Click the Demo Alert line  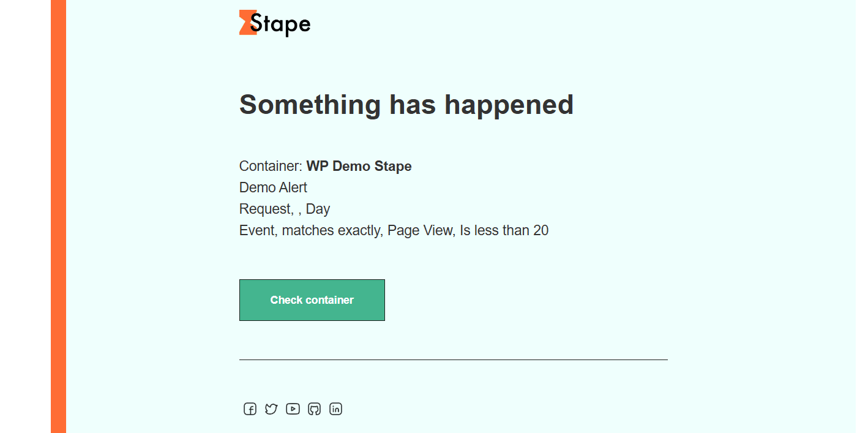coord(273,187)
